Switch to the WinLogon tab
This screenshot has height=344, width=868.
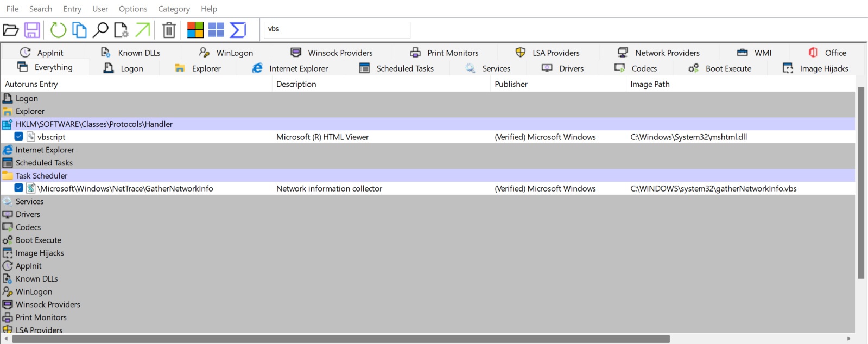click(226, 53)
